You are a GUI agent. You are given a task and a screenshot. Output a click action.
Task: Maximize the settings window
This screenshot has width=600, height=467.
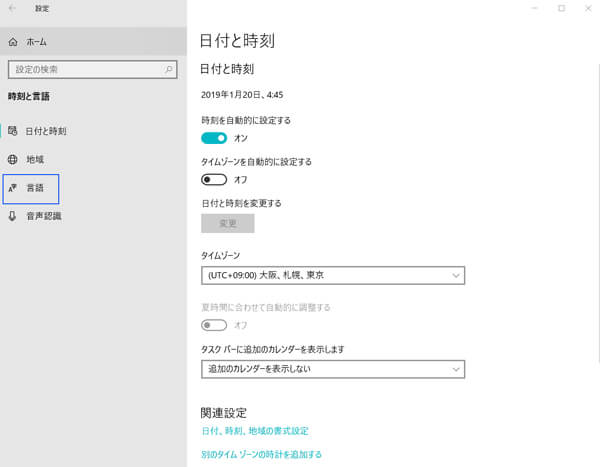(x=561, y=8)
